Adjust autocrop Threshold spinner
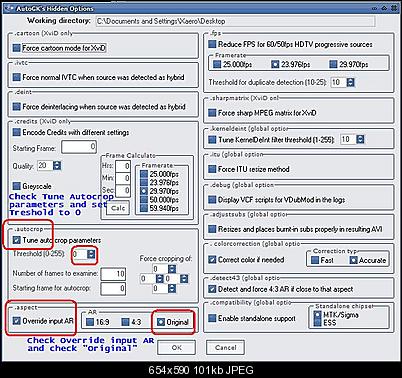The image size is (402, 378). [91, 254]
